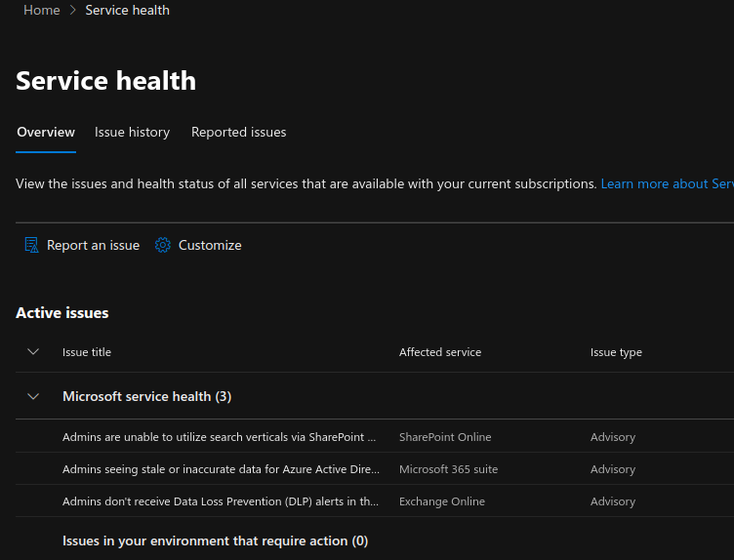Click the Microsoft 365 suite service cell
Image resolution: width=734 pixels, height=560 pixels.
pyautogui.click(x=448, y=469)
